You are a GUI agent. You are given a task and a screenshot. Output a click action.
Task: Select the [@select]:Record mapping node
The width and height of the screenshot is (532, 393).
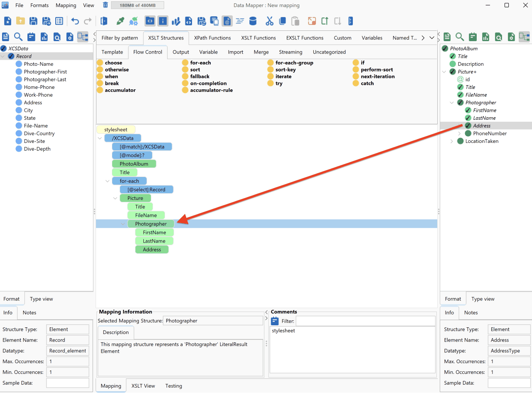tap(146, 189)
